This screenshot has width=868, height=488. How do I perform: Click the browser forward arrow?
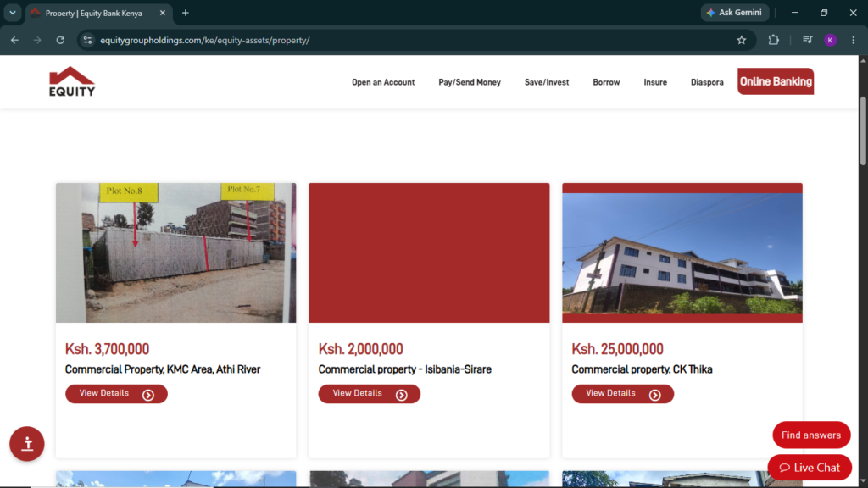pyautogui.click(x=37, y=40)
